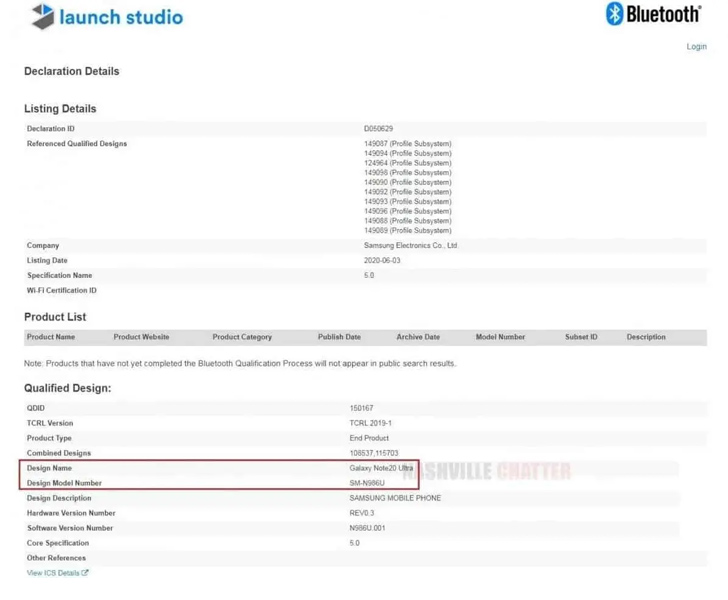Image resolution: width=728 pixels, height=600 pixels.
Task: Select hardware version REV0.3
Action: 362,513
